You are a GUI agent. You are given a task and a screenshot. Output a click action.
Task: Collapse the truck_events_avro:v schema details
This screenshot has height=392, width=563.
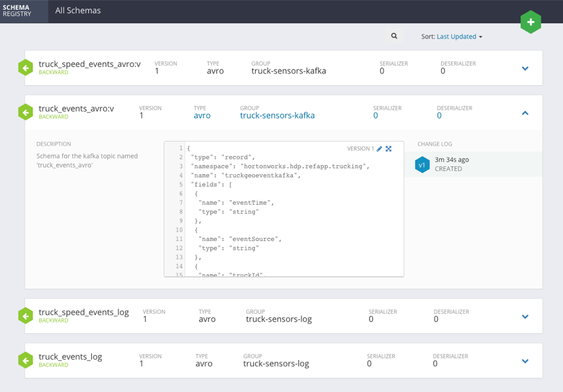(525, 113)
